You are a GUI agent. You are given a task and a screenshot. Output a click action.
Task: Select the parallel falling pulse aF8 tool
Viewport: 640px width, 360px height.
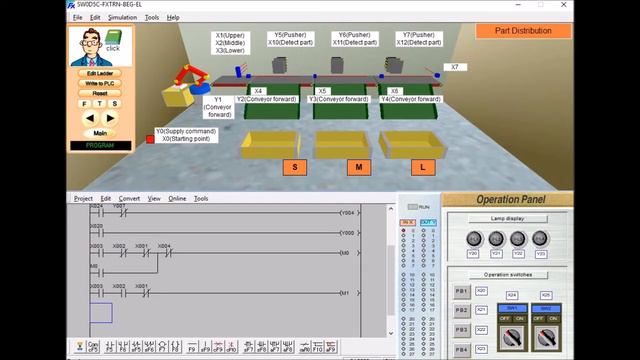288,347
